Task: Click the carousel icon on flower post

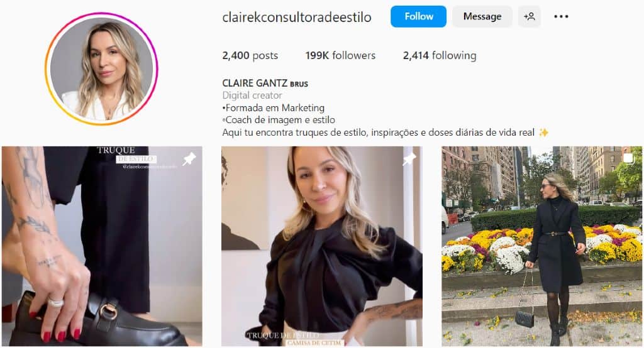Action: click(x=628, y=158)
